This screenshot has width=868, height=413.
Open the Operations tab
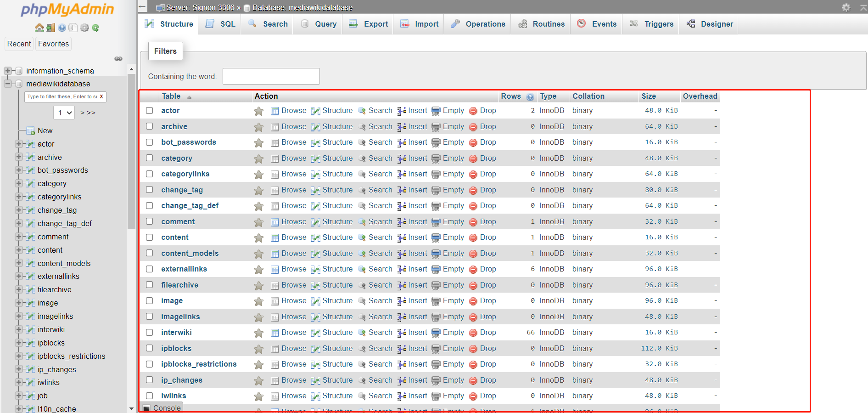pos(477,24)
